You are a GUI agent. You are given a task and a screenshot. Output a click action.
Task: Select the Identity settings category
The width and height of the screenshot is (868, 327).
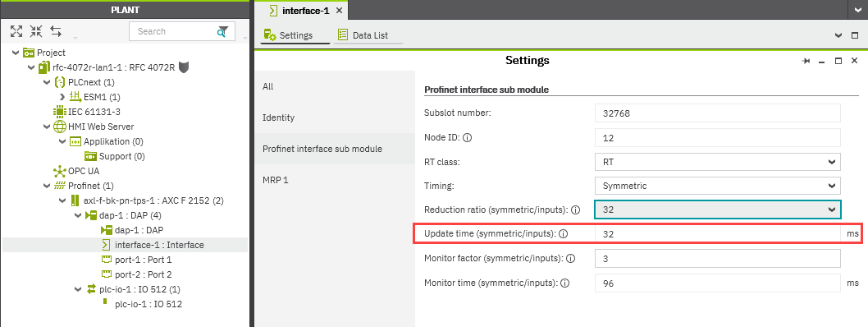[x=278, y=117]
